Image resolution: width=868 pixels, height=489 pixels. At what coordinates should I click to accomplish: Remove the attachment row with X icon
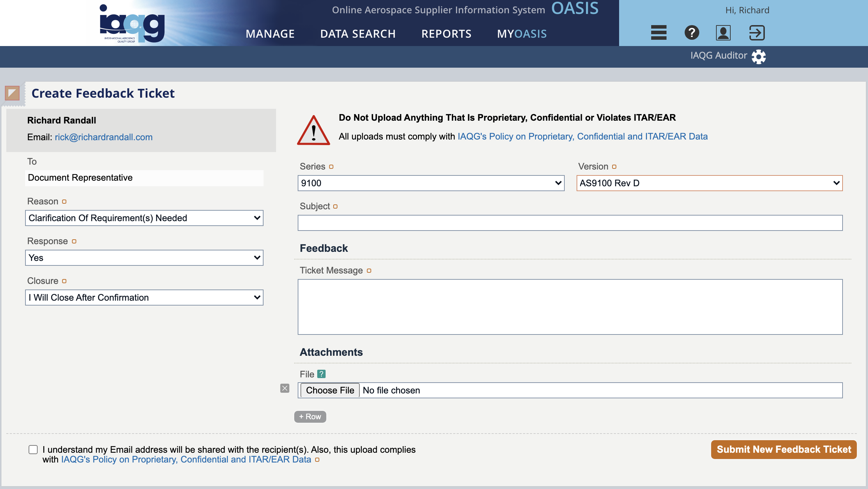coord(285,388)
